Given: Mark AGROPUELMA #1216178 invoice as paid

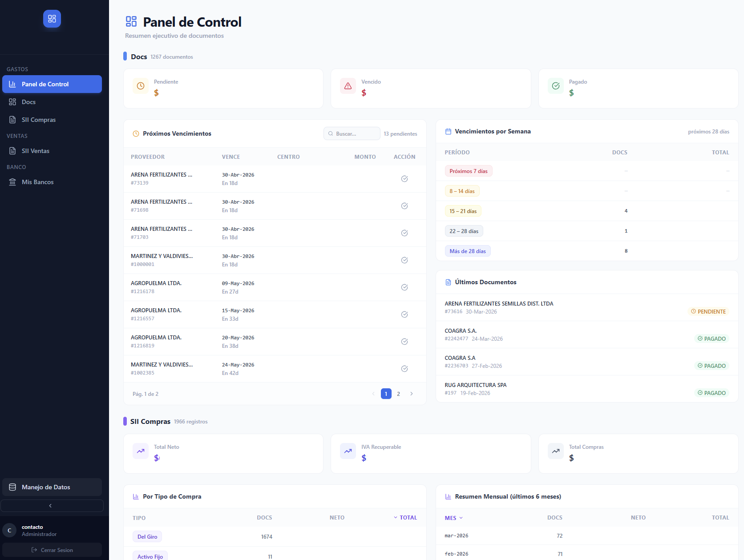Looking at the screenshot, I should click(x=404, y=287).
